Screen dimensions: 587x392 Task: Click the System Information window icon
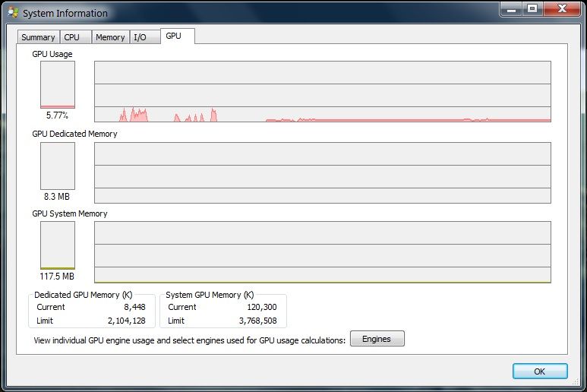[13, 13]
